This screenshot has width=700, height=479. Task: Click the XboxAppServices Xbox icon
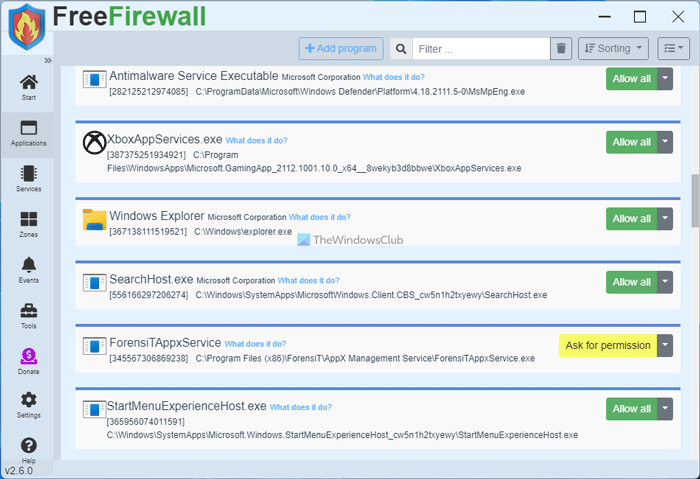coord(94,143)
